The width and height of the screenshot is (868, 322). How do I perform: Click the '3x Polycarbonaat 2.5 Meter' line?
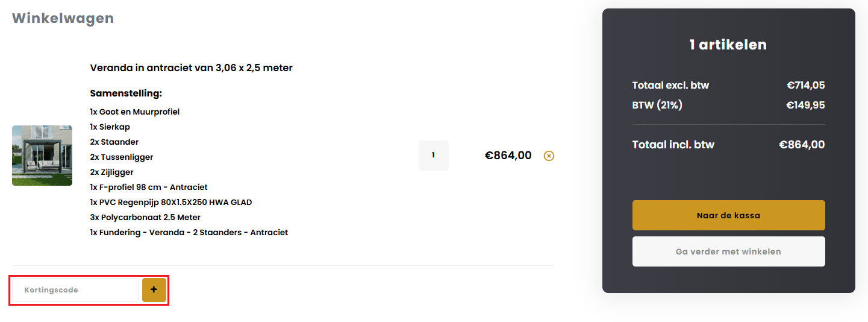[x=145, y=217]
